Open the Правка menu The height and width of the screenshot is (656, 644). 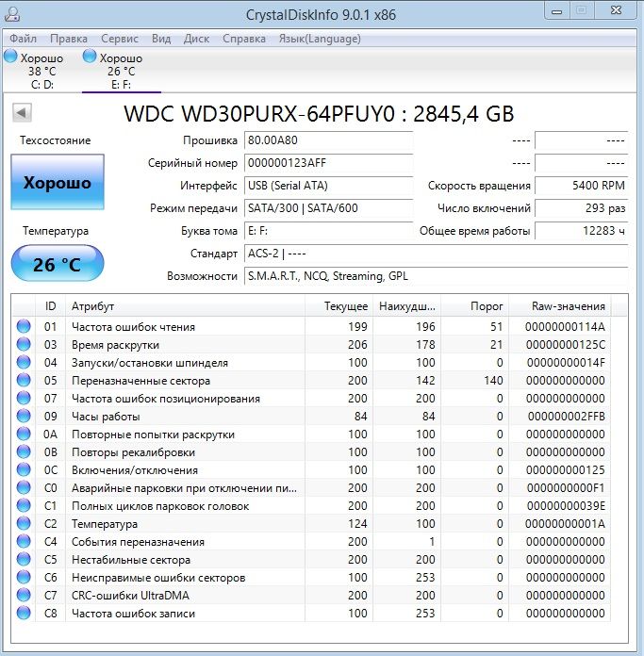(x=69, y=39)
